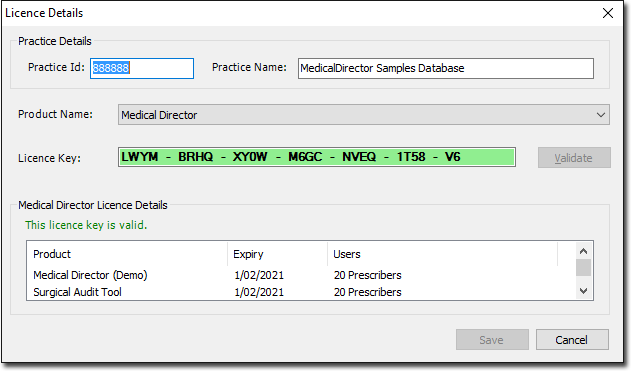Open the Product Name dropdown
Viewport: 631px width, 371px height.
363,115
